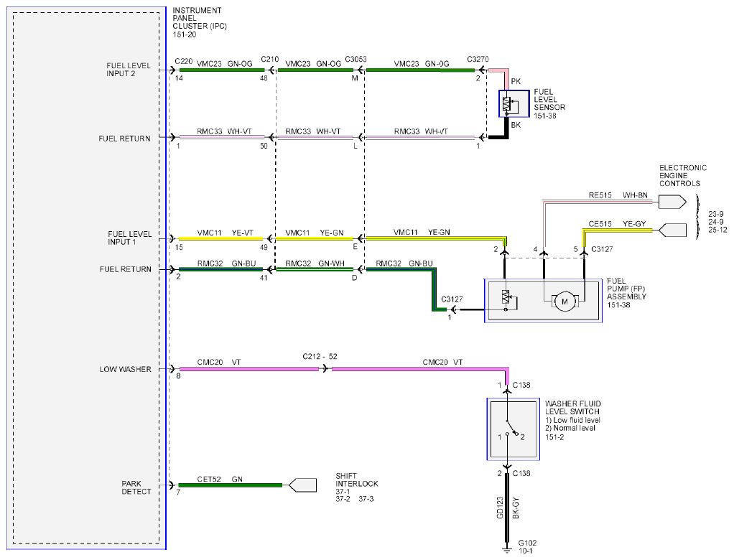Click the VMC23 GN-OG wire near C220

coord(221,70)
